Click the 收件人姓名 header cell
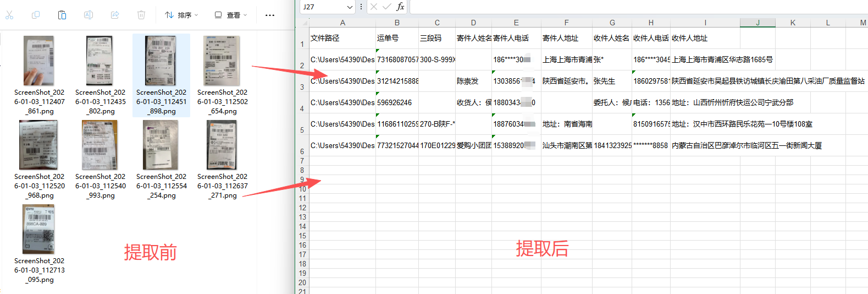The width and height of the screenshot is (868, 294). click(x=612, y=38)
